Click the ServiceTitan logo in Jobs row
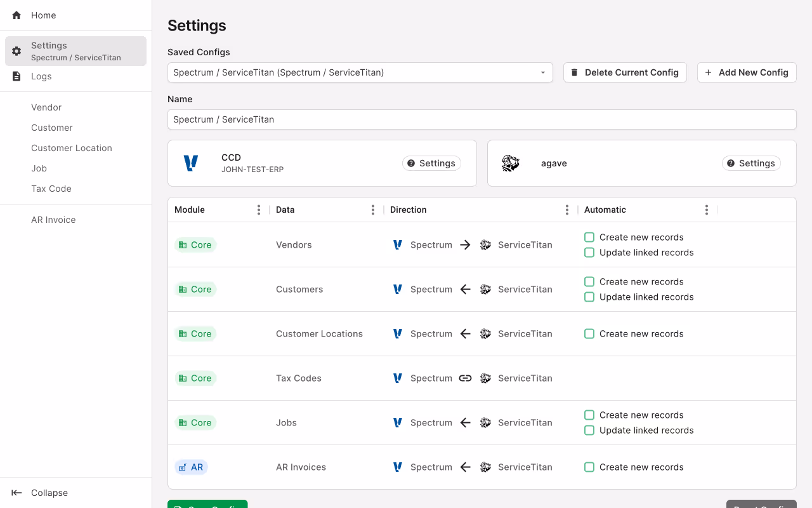Image resolution: width=812 pixels, height=508 pixels. pyautogui.click(x=485, y=423)
